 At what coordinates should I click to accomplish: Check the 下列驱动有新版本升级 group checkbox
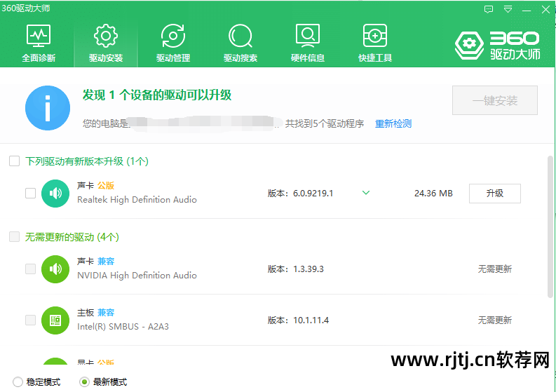[14, 161]
